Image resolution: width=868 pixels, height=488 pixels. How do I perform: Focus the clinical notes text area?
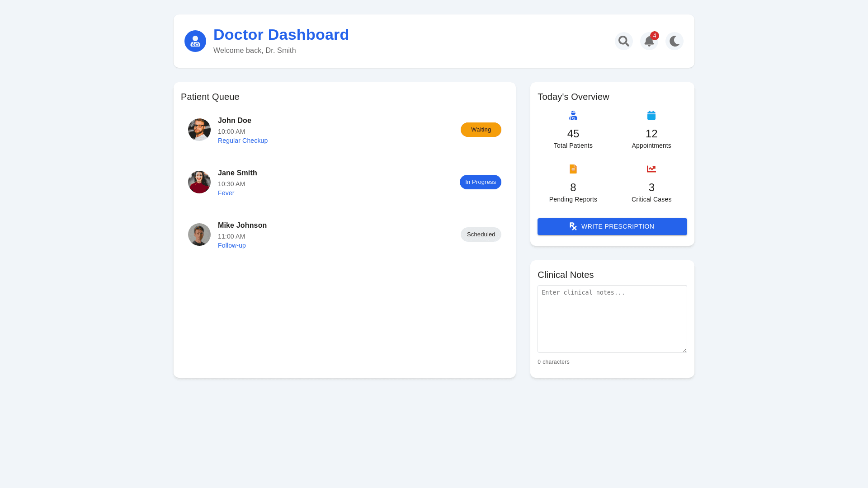click(612, 319)
